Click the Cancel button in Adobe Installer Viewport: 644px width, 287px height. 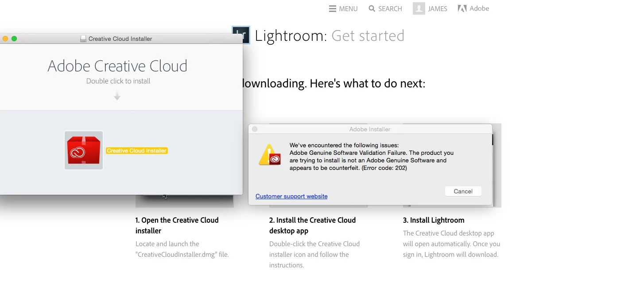(463, 191)
